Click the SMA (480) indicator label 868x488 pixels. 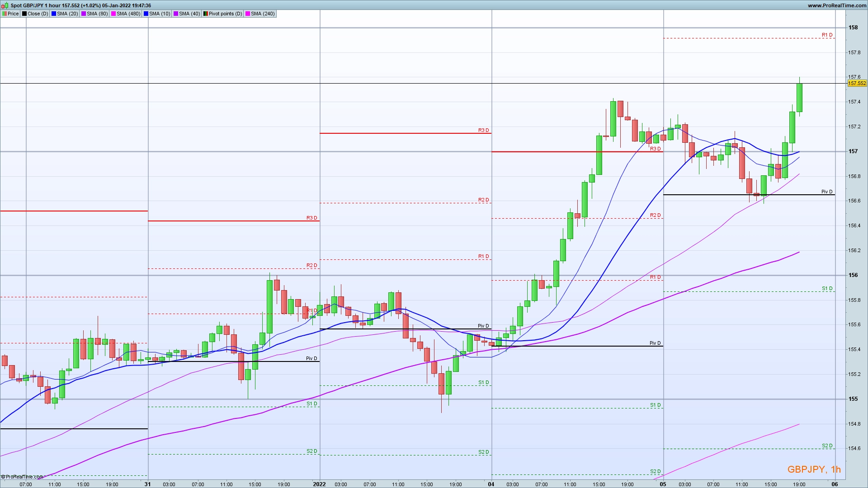(x=128, y=14)
